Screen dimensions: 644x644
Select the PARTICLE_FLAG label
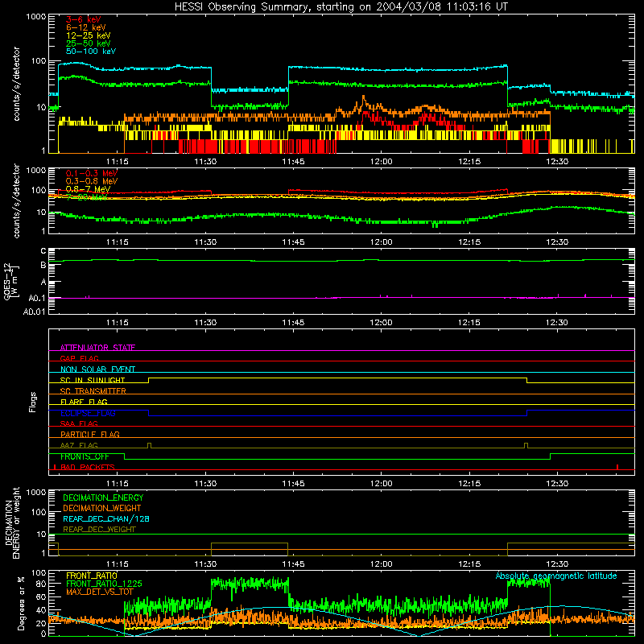90,434
